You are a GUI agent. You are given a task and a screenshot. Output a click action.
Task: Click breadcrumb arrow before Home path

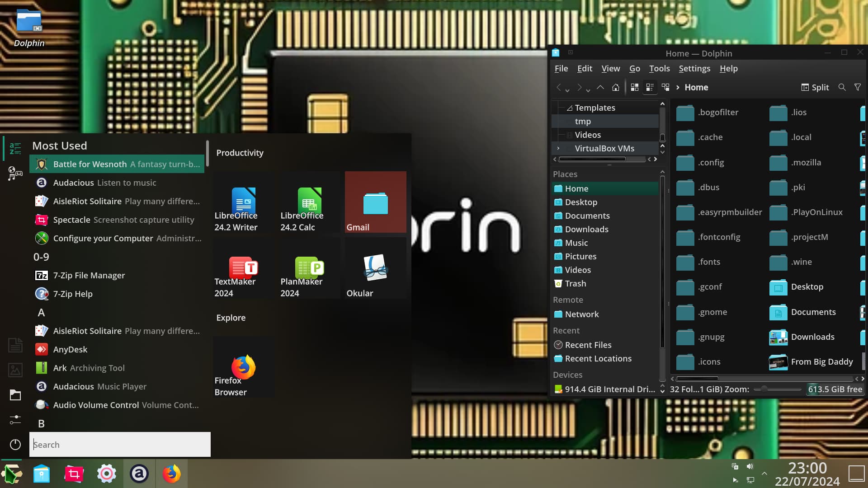(678, 87)
